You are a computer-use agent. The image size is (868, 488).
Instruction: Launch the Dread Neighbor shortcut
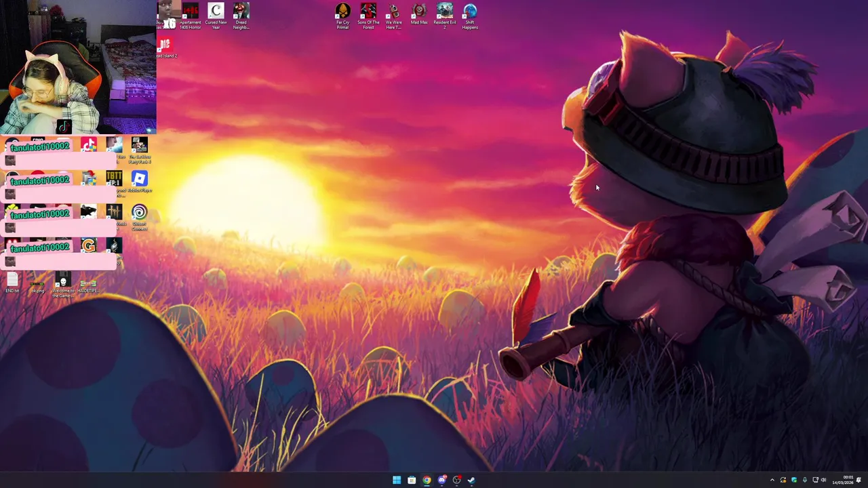tap(241, 16)
